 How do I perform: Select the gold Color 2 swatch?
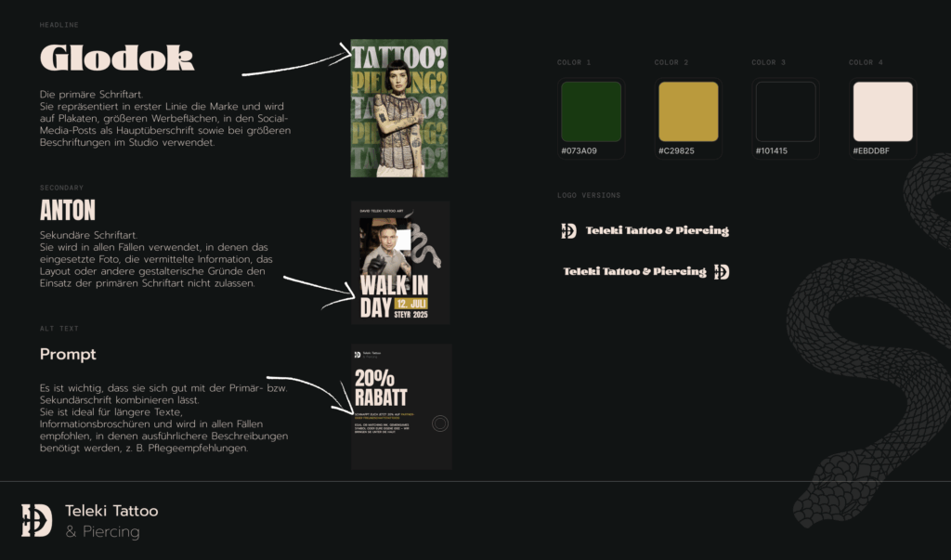[688, 111]
